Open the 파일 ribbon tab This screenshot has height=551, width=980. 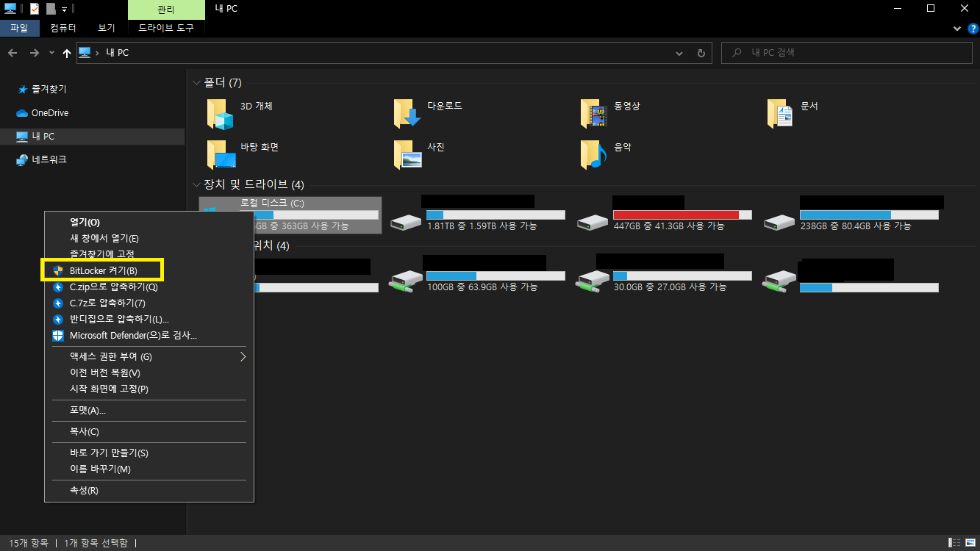point(19,28)
